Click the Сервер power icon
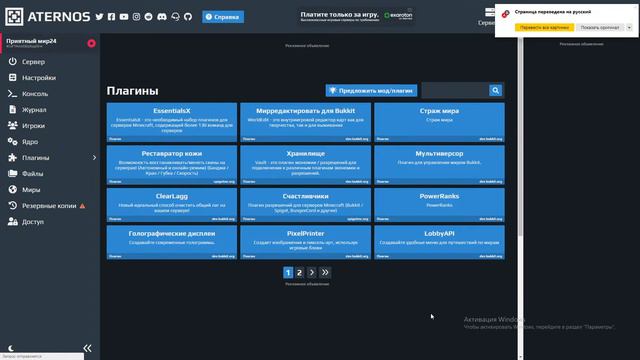Viewport: 640px width, 360px height. coord(13,62)
